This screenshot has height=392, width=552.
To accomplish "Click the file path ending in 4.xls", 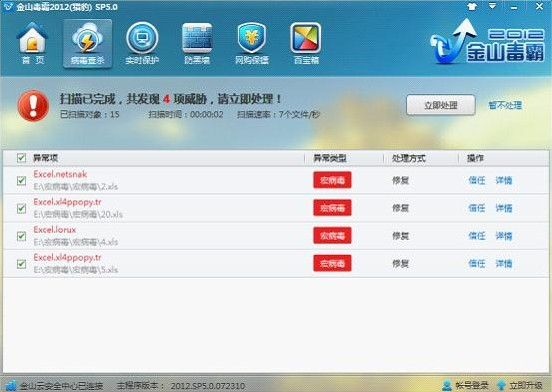I will (76, 242).
